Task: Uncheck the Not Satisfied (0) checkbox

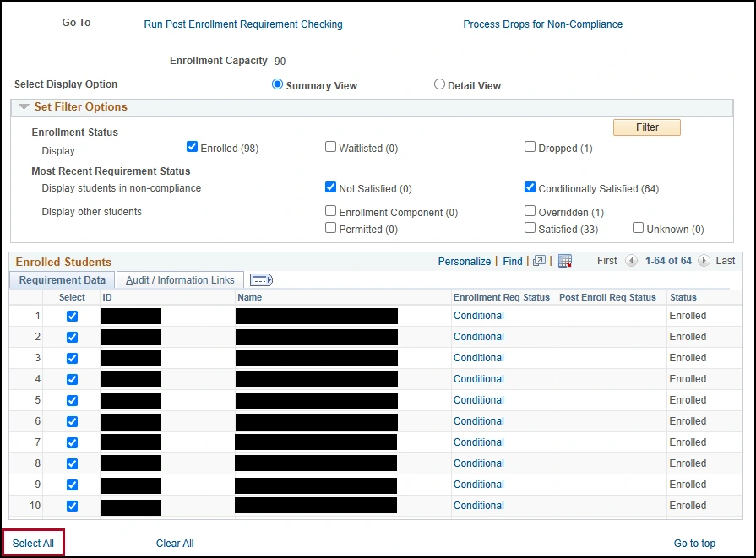Action: coord(330,187)
